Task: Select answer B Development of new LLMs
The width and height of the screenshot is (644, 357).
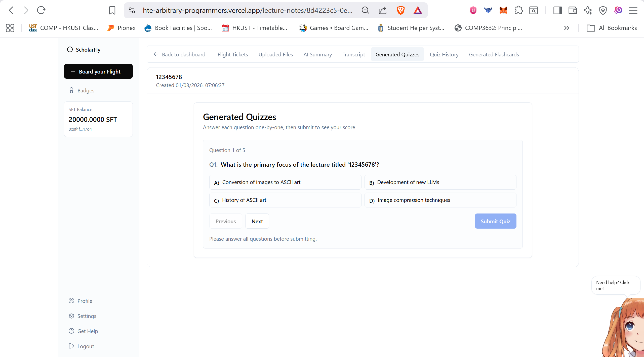Action: click(440, 182)
